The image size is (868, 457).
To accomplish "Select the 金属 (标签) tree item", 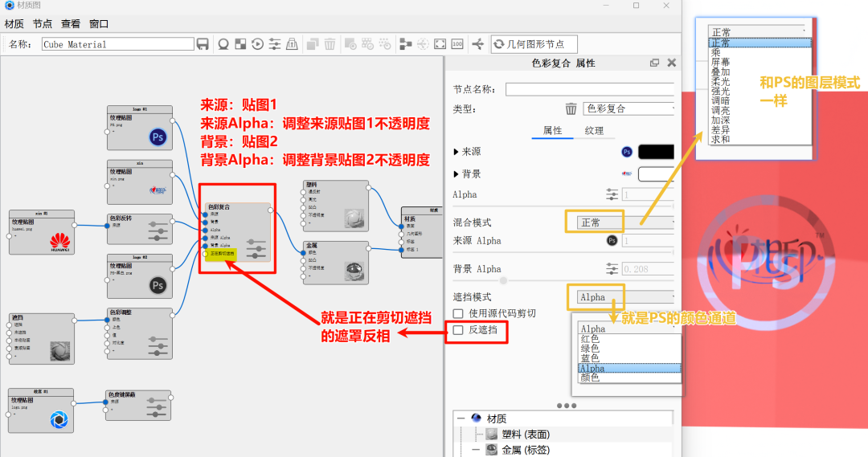I will (x=526, y=450).
